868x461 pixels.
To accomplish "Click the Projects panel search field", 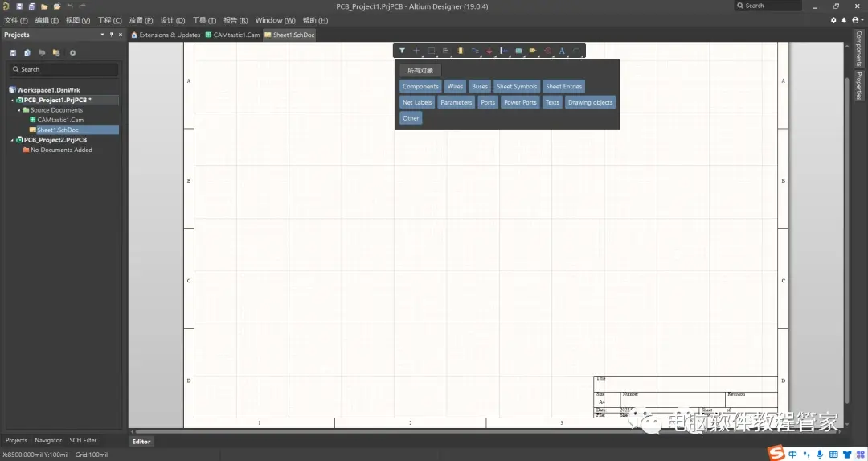I will 63,69.
